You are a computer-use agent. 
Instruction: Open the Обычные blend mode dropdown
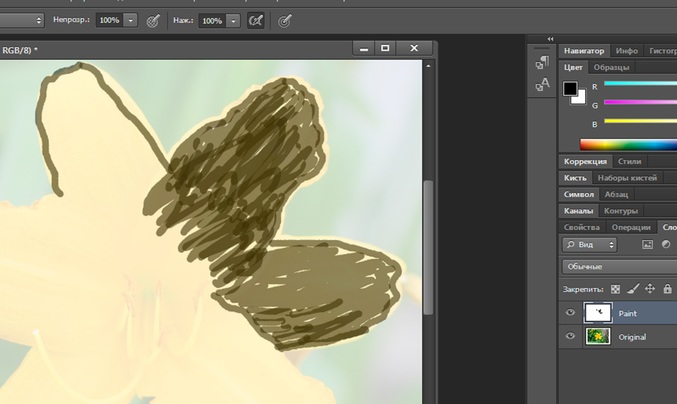[618, 267]
